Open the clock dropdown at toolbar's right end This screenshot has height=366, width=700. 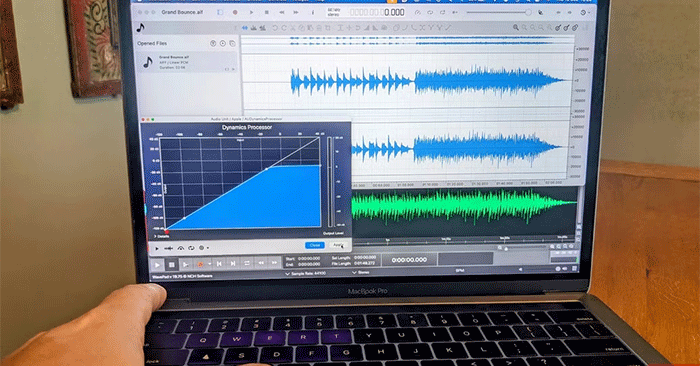(x=584, y=12)
